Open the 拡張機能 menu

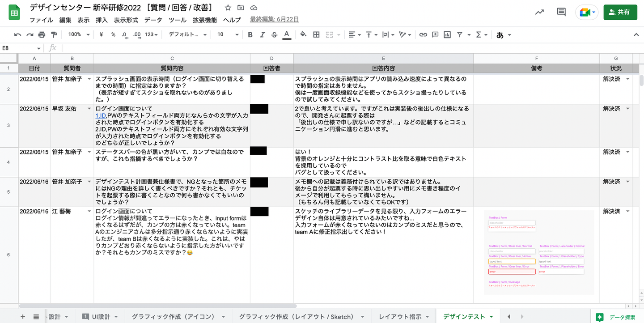[205, 20]
